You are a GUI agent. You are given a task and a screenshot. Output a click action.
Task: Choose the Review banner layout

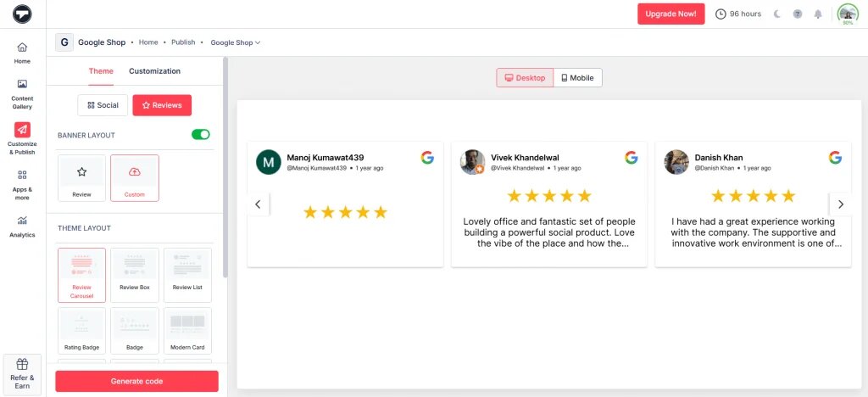pos(82,178)
